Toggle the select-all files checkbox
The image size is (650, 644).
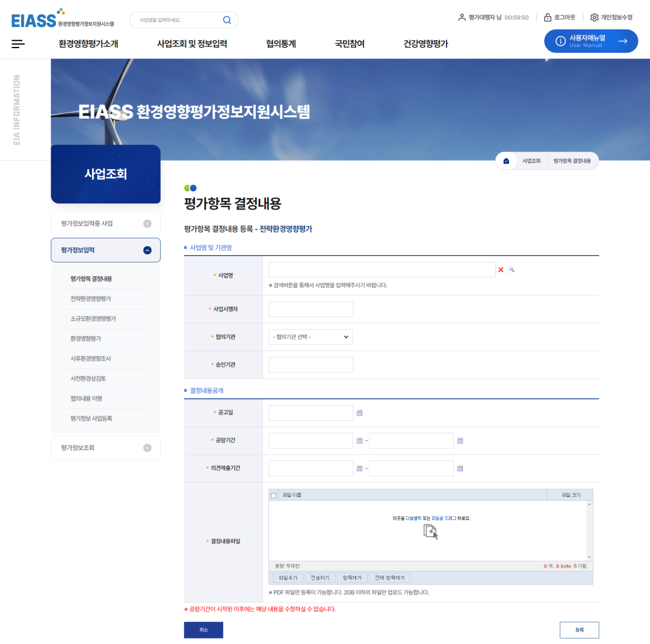pyautogui.click(x=274, y=495)
